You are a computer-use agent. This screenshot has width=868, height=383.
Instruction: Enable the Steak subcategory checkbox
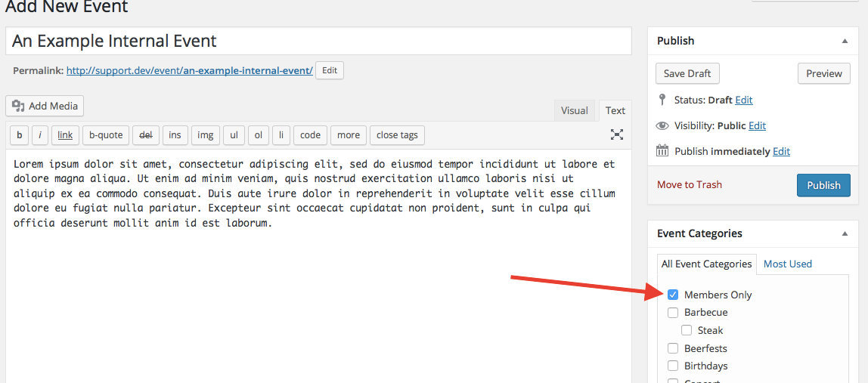click(687, 330)
